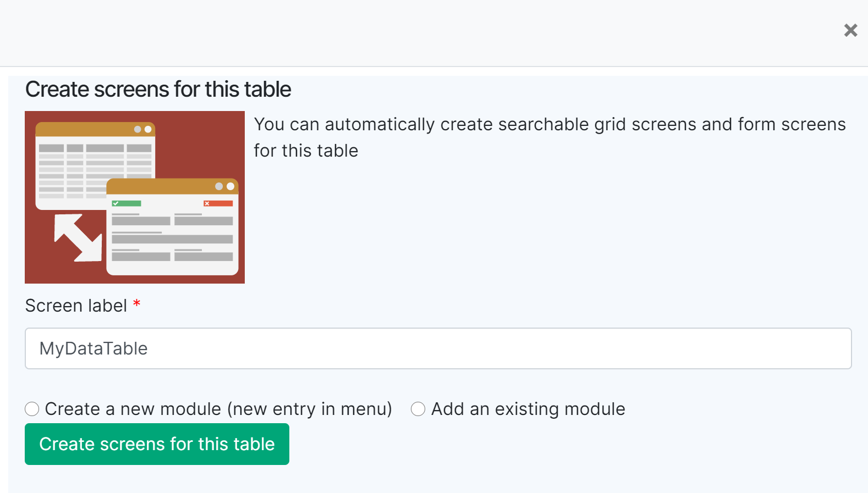Click the Create screens for this table heading
The image size is (868, 493).
pyautogui.click(x=158, y=89)
